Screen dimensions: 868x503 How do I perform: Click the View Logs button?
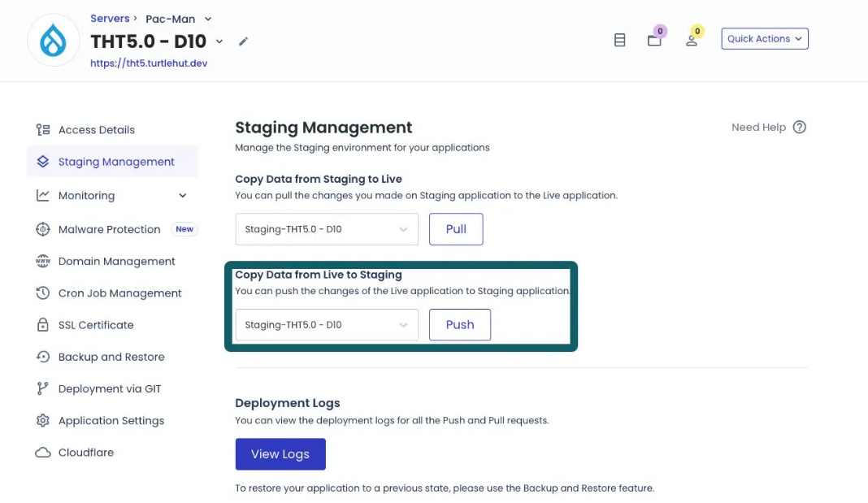[x=280, y=454]
